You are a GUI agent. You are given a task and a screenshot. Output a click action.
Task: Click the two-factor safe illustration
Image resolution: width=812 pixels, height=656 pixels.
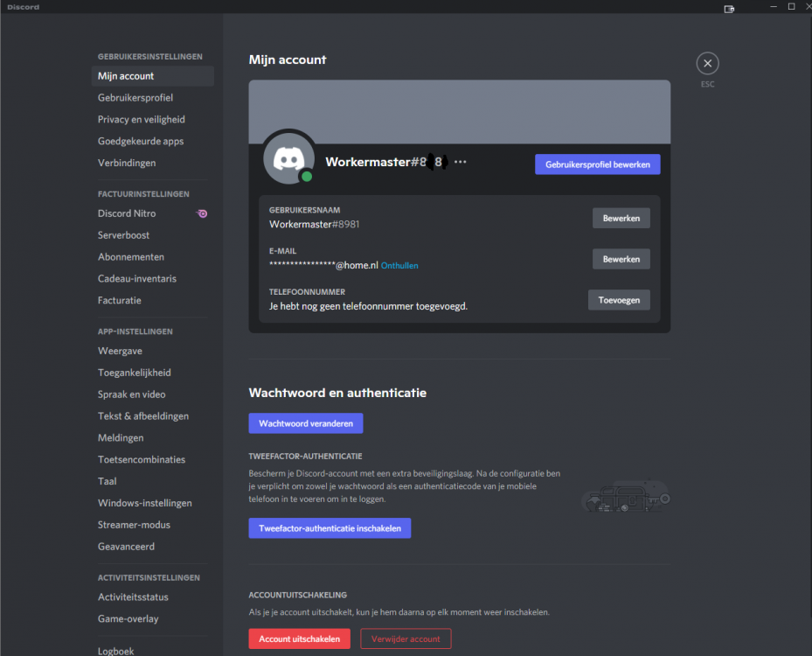[x=626, y=496]
